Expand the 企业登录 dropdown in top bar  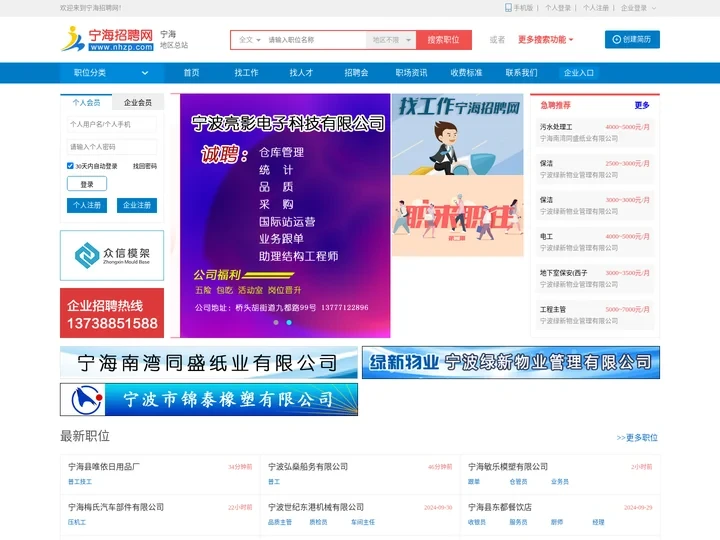coord(638,8)
